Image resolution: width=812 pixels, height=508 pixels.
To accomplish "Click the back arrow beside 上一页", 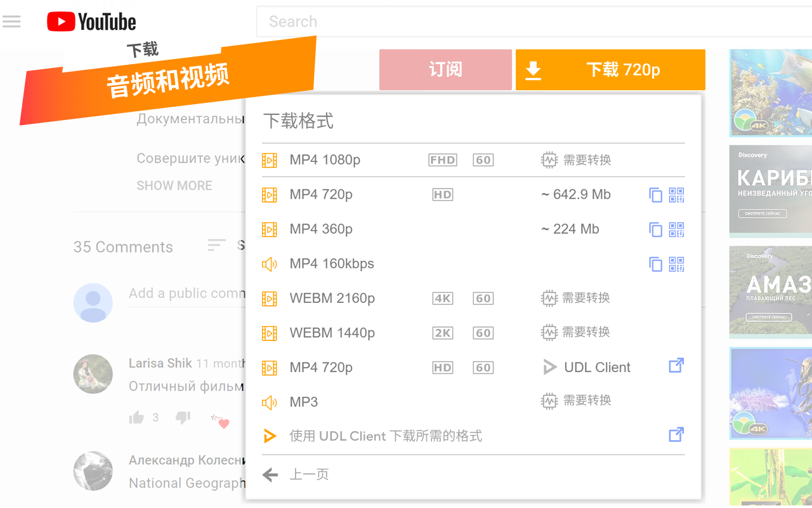I will (270, 474).
